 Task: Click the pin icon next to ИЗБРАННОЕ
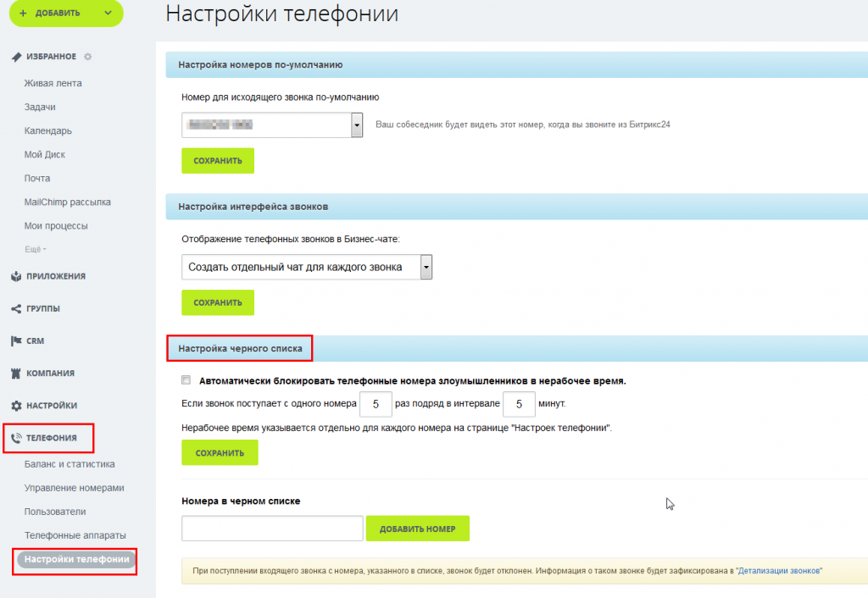(16, 57)
